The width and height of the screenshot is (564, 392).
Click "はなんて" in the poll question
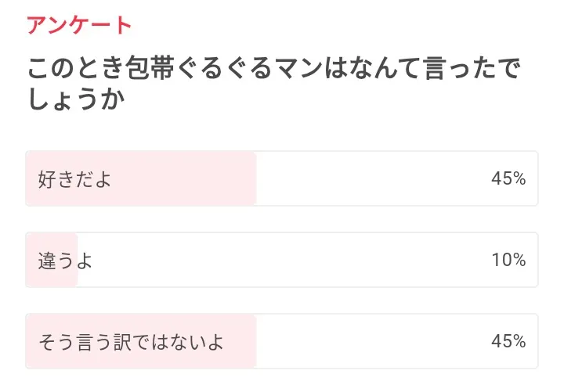coord(373,70)
